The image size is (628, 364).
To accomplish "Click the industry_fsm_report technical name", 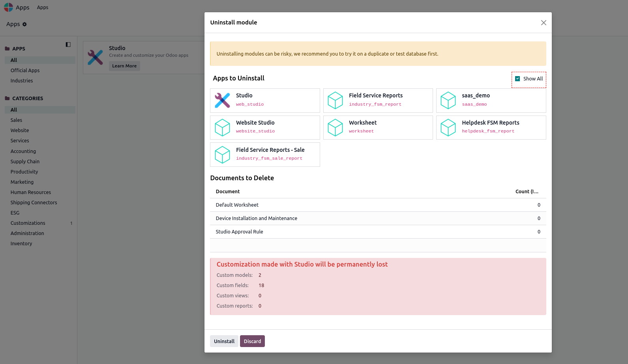I will 375,105.
